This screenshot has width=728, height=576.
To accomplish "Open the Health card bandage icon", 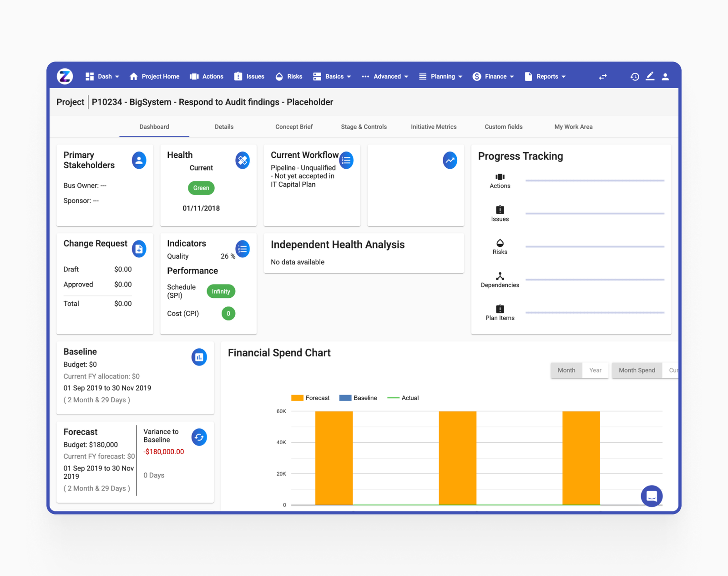I will (x=243, y=160).
